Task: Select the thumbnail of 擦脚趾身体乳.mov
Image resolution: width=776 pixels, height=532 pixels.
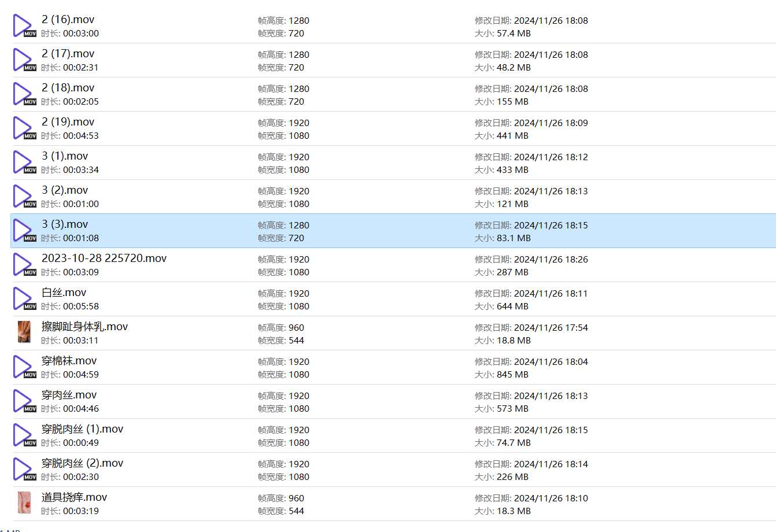Action: click(x=24, y=332)
